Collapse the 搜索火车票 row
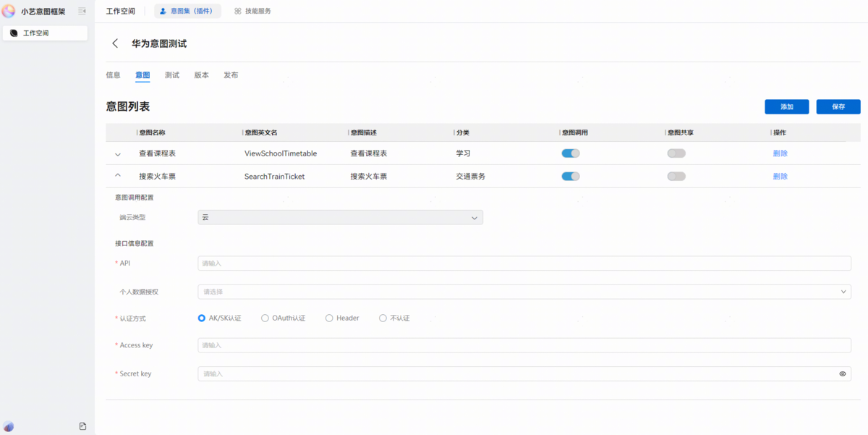Viewport: 868px width, 435px height. [x=118, y=176]
